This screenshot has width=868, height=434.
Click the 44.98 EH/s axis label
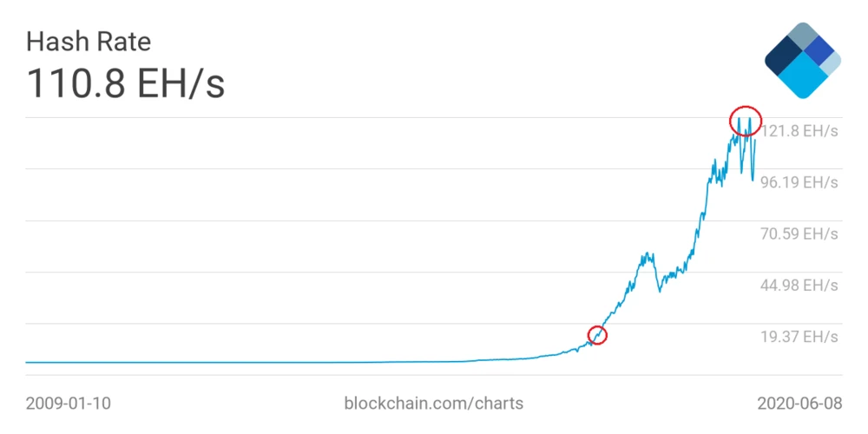pos(799,286)
